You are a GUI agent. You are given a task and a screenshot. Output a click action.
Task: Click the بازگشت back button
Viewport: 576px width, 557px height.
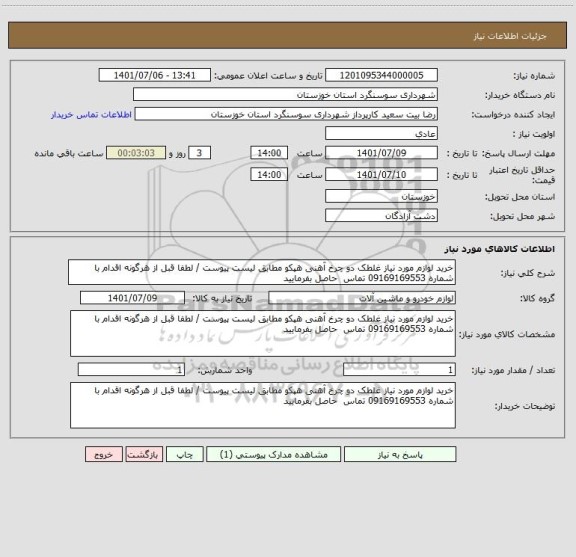click(x=144, y=454)
